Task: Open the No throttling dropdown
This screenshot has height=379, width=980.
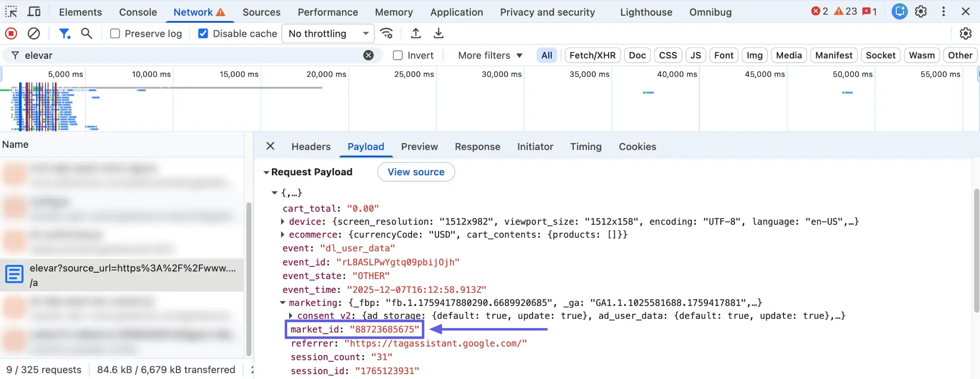Action: pyautogui.click(x=328, y=33)
